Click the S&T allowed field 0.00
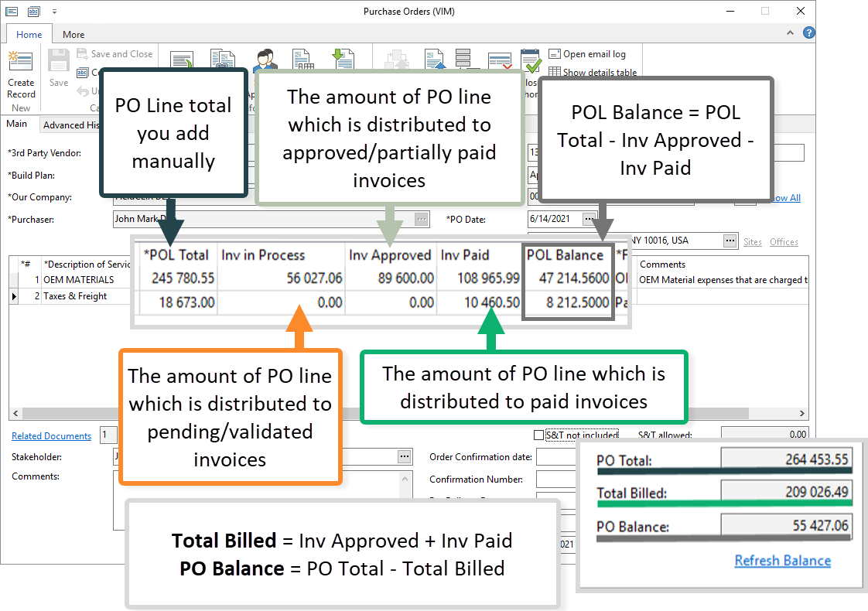The image size is (868, 611). tap(764, 435)
